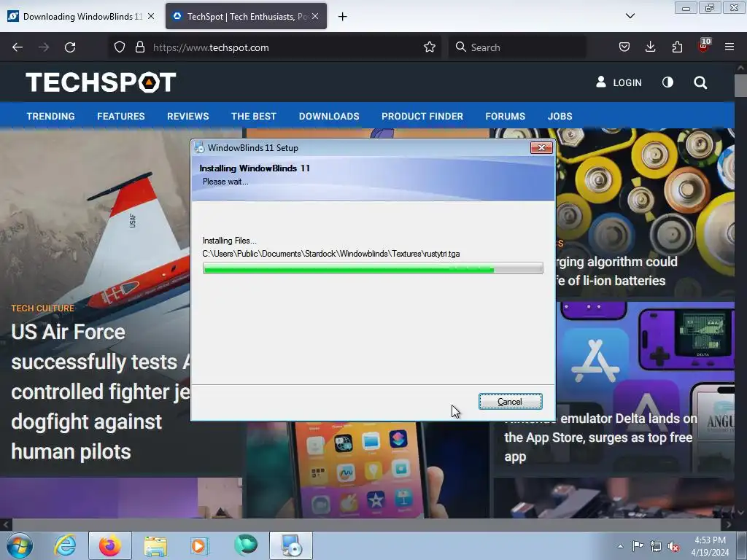
Task: Close the Downloading WindowBlinds 11 tab
Action: click(151, 16)
